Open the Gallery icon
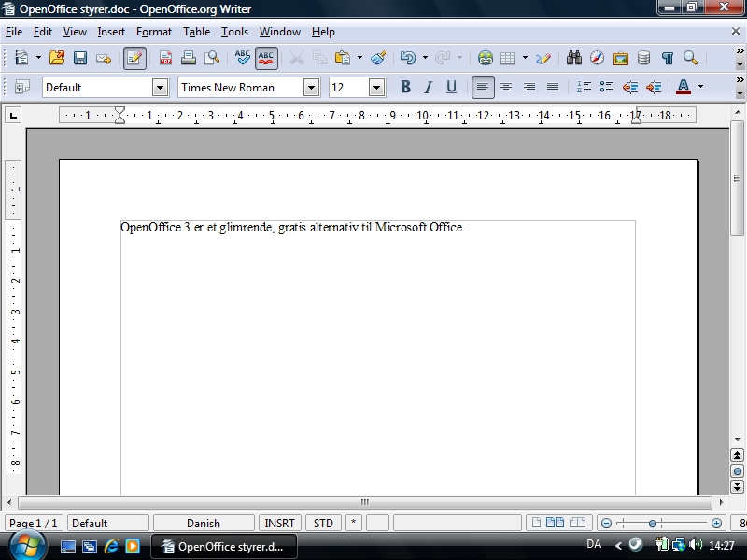The width and height of the screenshot is (747, 560). (x=621, y=58)
